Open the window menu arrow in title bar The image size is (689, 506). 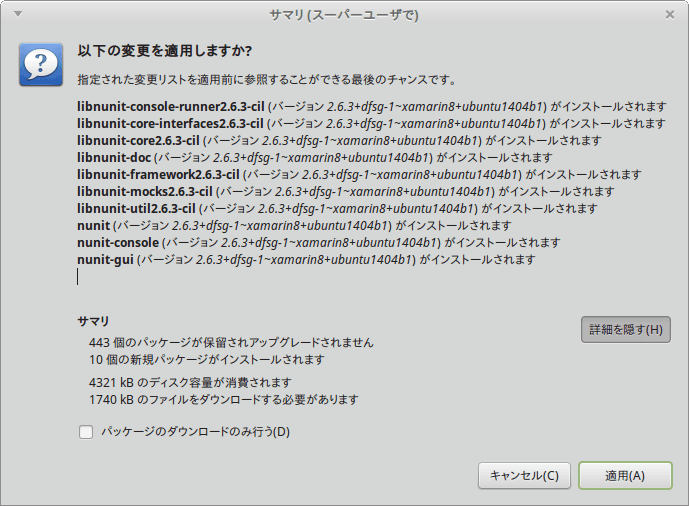pos(18,14)
